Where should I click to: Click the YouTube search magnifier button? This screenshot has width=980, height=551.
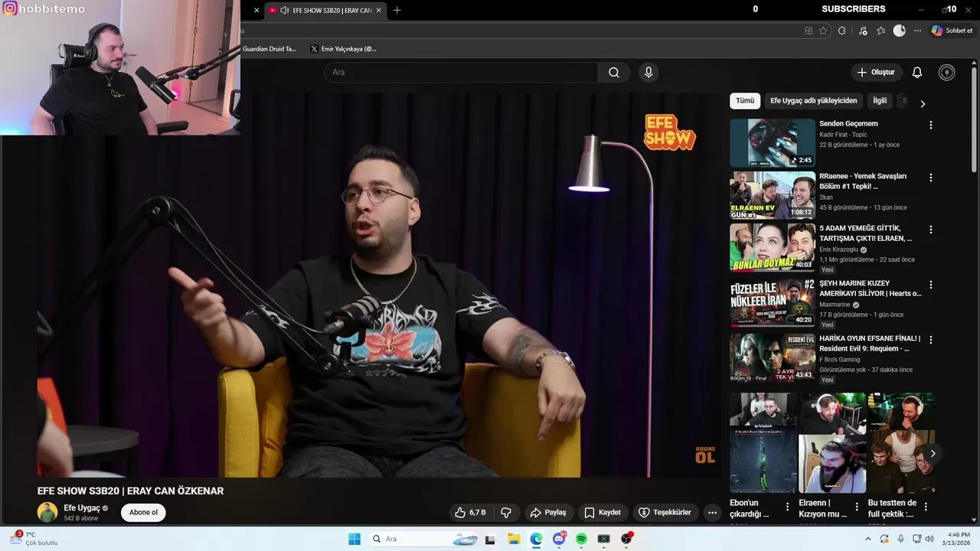[x=614, y=73]
